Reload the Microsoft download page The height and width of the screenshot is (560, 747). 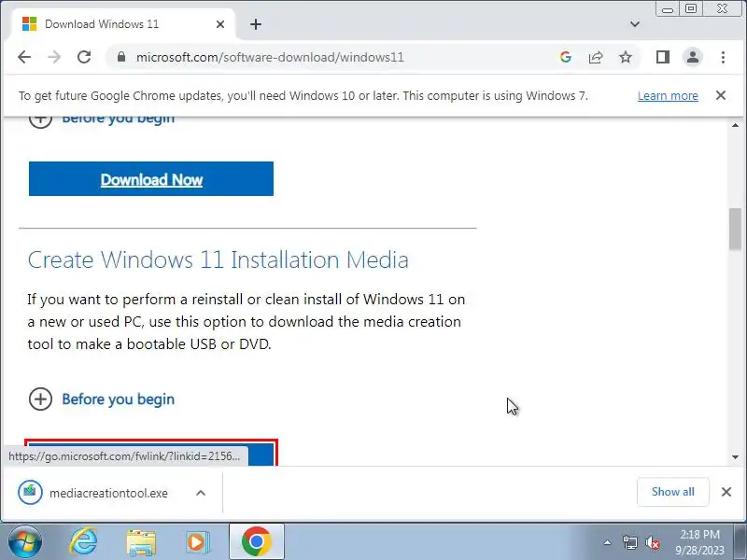point(84,57)
